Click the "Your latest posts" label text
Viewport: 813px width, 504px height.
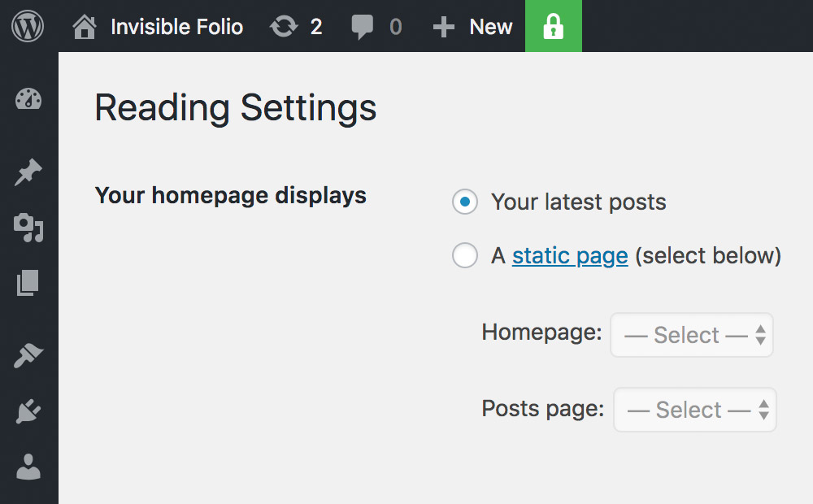tap(578, 202)
